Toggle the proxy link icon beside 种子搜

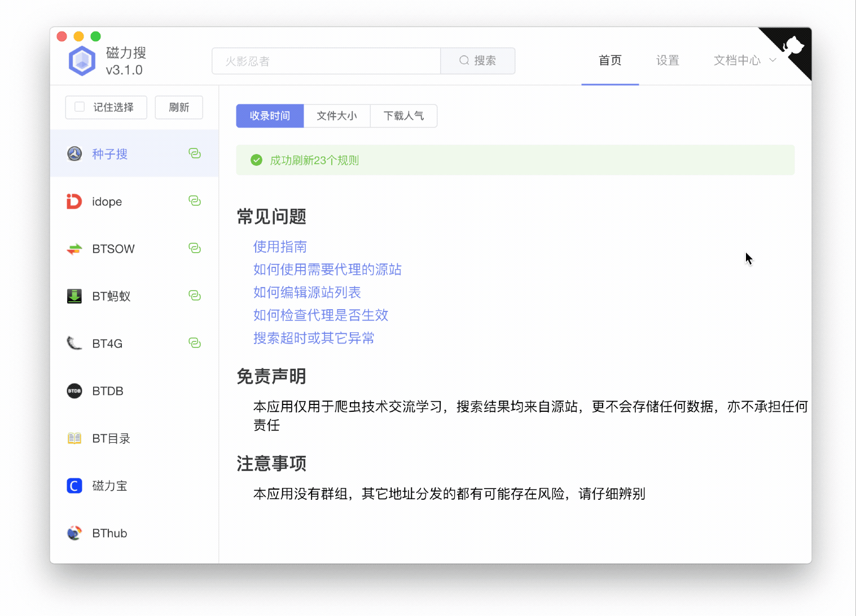click(195, 153)
